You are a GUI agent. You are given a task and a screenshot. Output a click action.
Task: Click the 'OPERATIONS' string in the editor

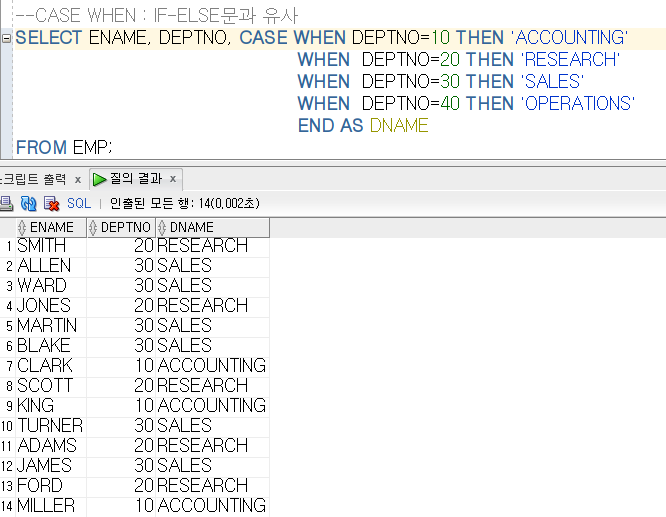click(x=578, y=104)
